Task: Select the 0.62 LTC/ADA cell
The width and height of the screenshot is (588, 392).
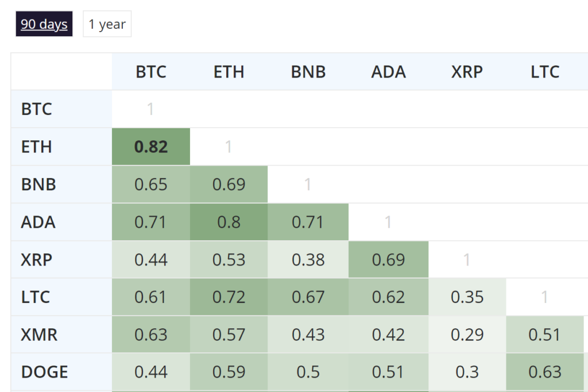Action: tap(389, 297)
